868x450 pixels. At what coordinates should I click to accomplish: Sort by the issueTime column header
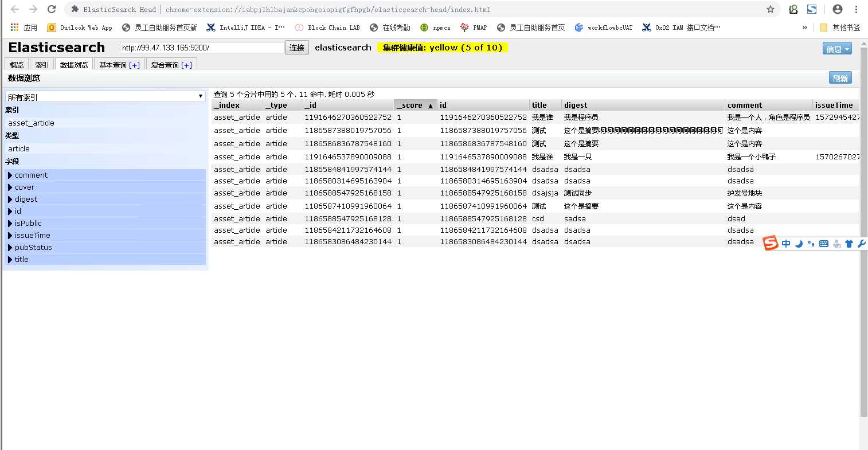click(836, 105)
